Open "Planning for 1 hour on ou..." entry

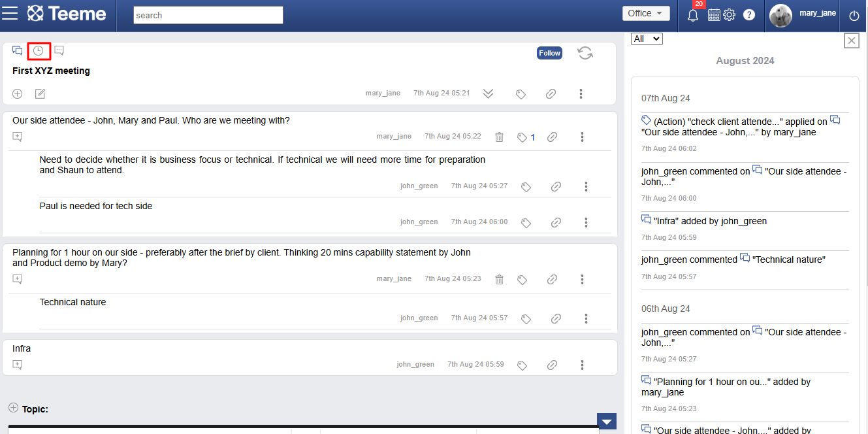pyautogui.click(x=726, y=387)
